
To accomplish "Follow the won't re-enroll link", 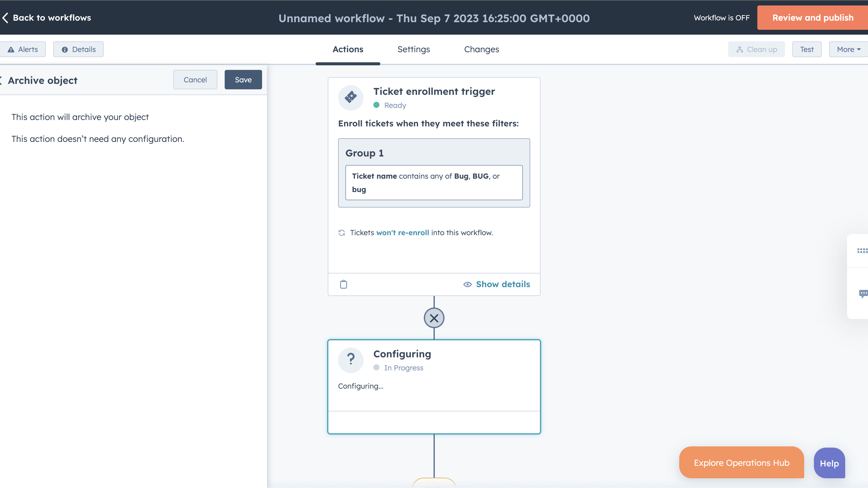I will pos(402,232).
